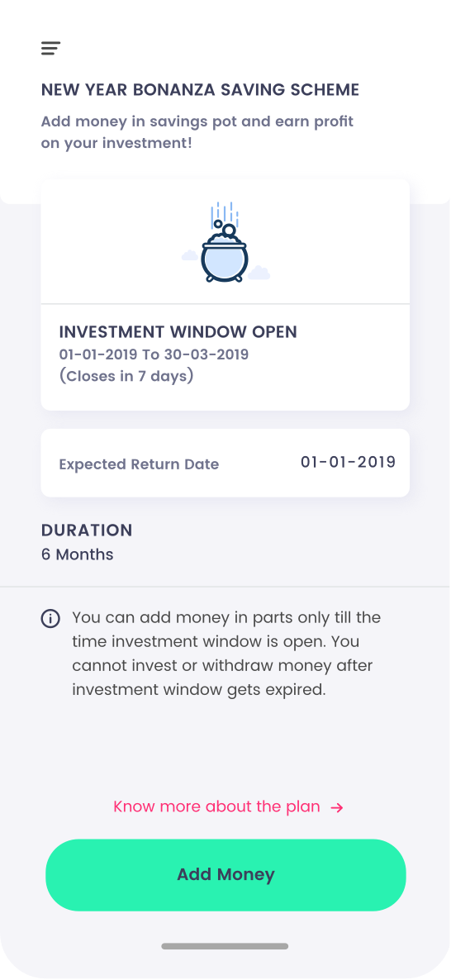Select the 01-01-2019 return date value
Image resolution: width=451 pixels, height=980 pixels.
coord(348,462)
